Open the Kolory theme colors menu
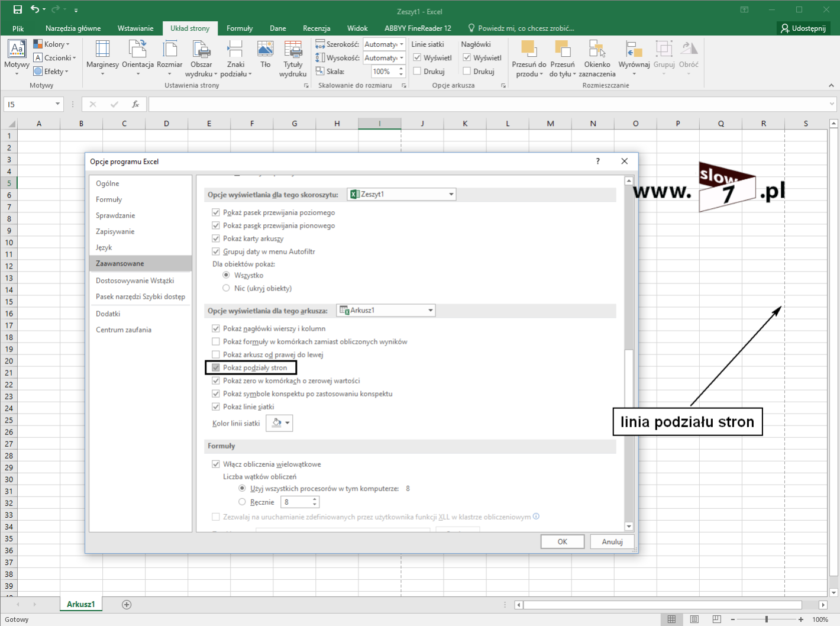The height and width of the screenshot is (626, 840). pos(51,44)
